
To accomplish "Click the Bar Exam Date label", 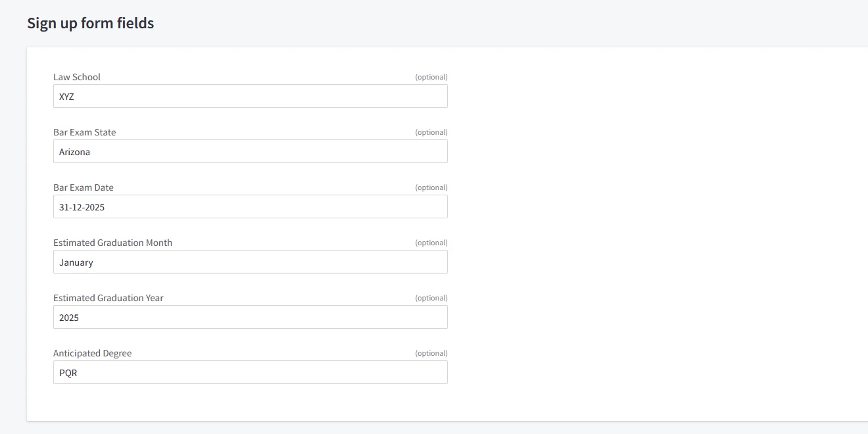I will (x=84, y=187).
